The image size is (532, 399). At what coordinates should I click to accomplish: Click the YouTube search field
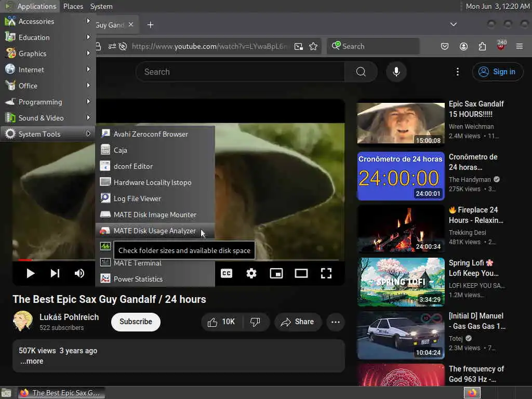coord(240,72)
